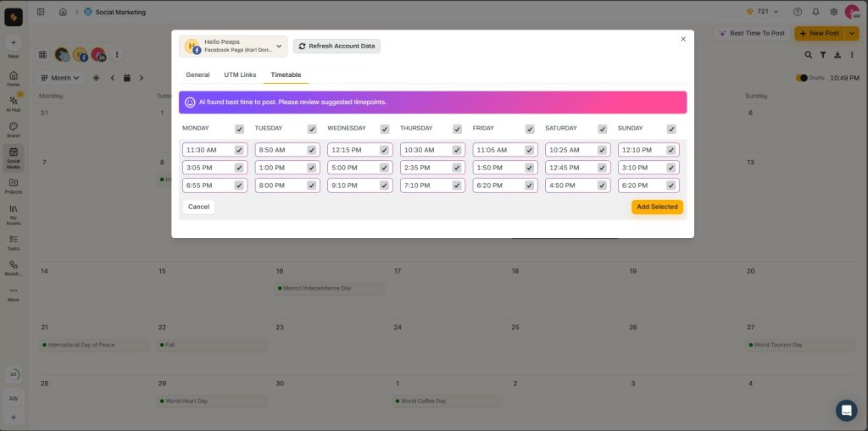
Task: Click the 2:35 PM Thursday time field
Action: [x=433, y=168]
